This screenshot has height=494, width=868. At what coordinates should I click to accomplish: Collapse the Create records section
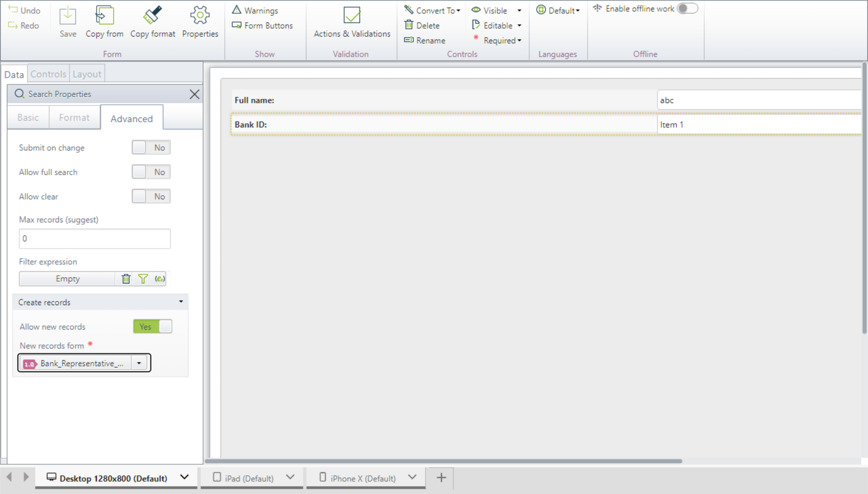click(x=181, y=302)
